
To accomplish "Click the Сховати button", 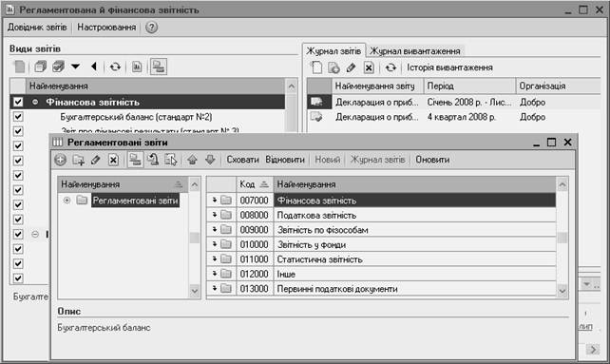I will click(x=242, y=160).
